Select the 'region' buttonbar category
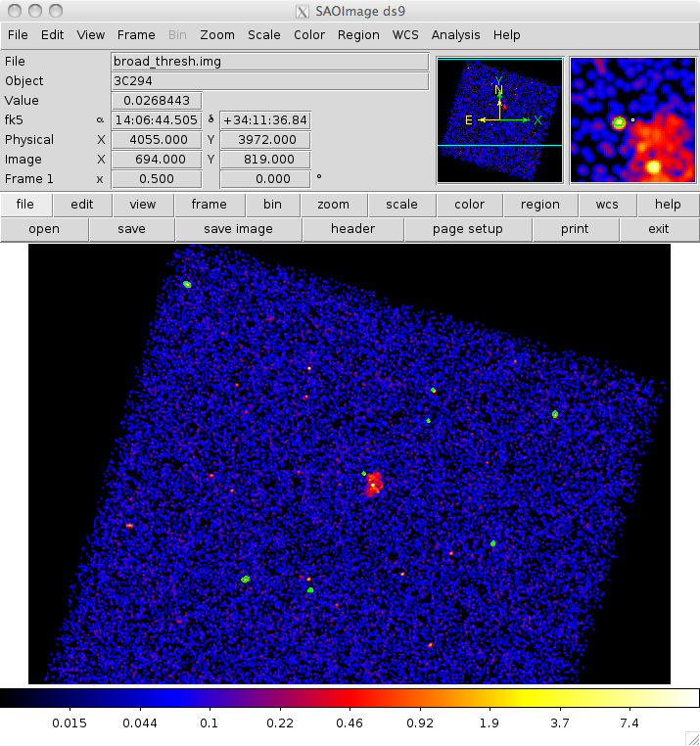Screen dimensions: 700x746 (x=539, y=205)
